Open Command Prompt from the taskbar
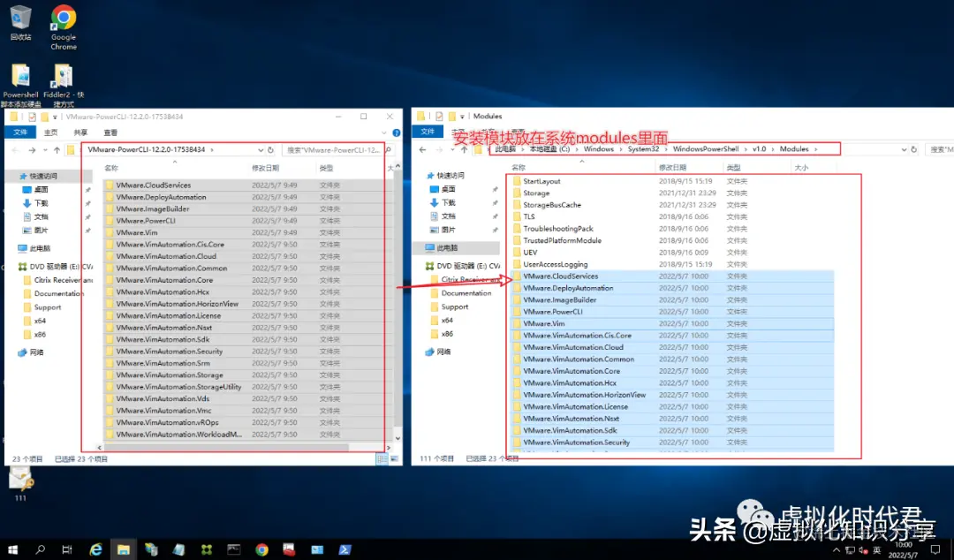 (232, 549)
